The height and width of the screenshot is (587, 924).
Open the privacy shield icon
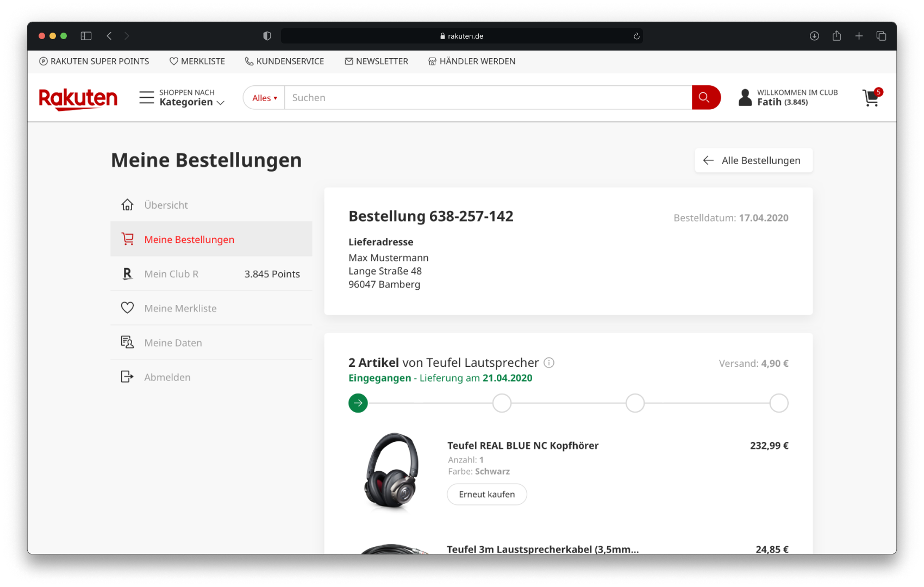[x=267, y=36]
